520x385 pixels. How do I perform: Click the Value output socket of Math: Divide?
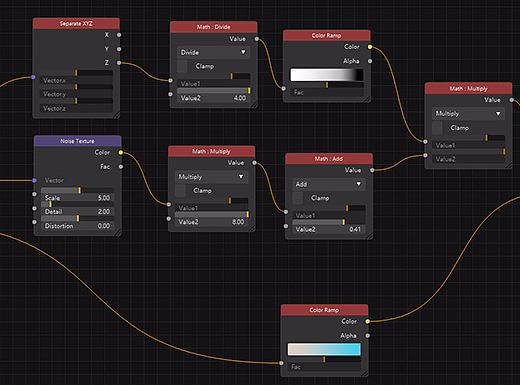coord(257,39)
